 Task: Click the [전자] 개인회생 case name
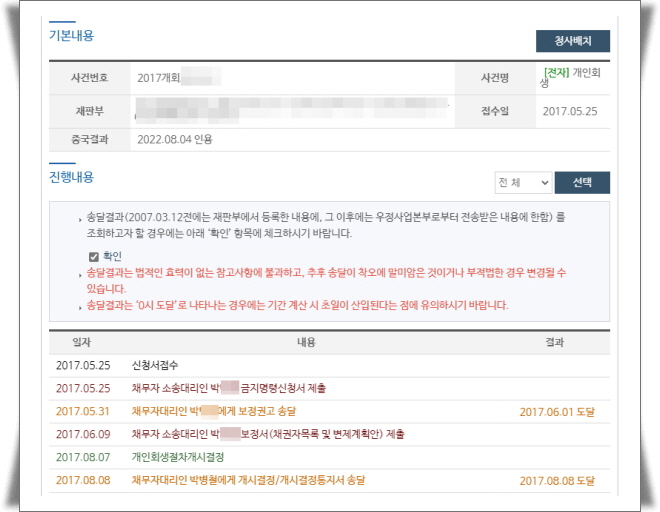pyautogui.click(x=571, y=77)
